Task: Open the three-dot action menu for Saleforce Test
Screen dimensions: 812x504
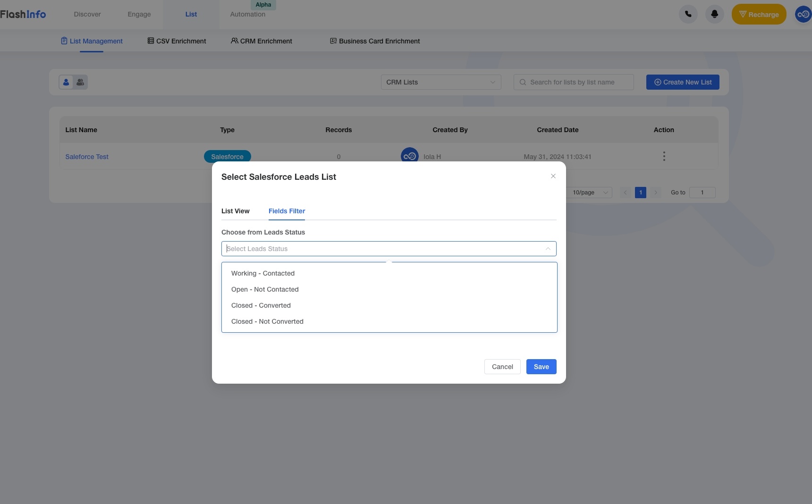Action: (664, 156)
